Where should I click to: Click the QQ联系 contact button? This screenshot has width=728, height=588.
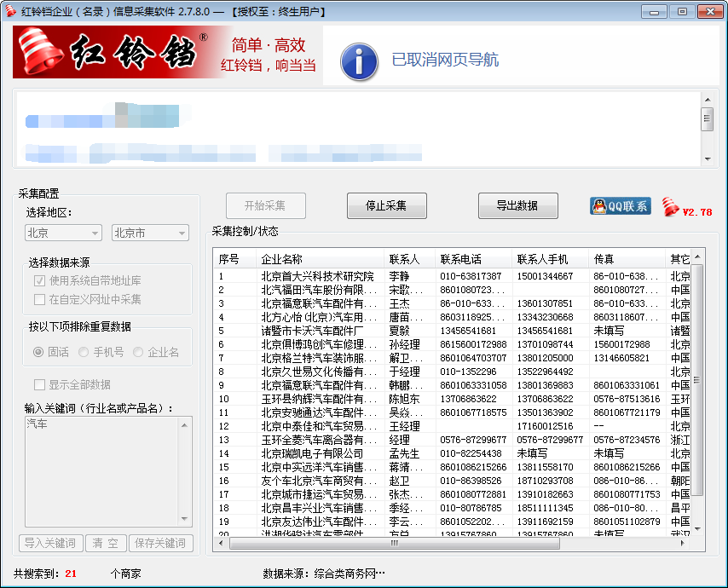pyautogui.click(x=621, y=206)
